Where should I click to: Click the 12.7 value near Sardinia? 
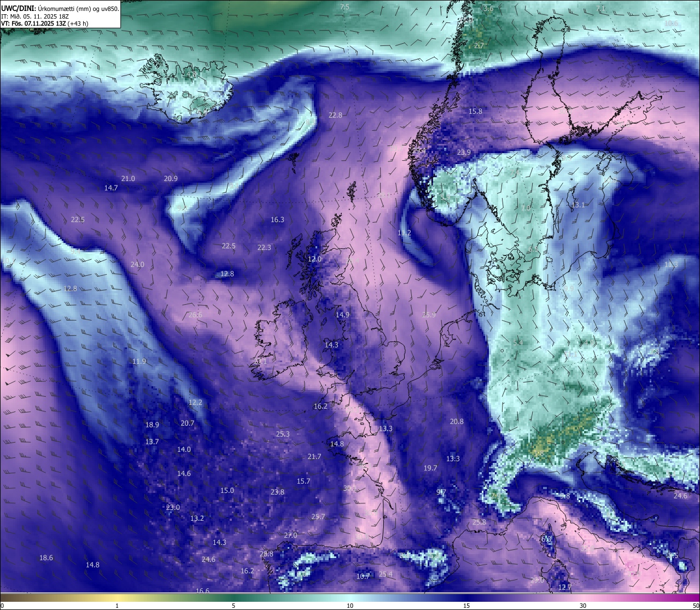pyautogui.click(x=565, y=587)
